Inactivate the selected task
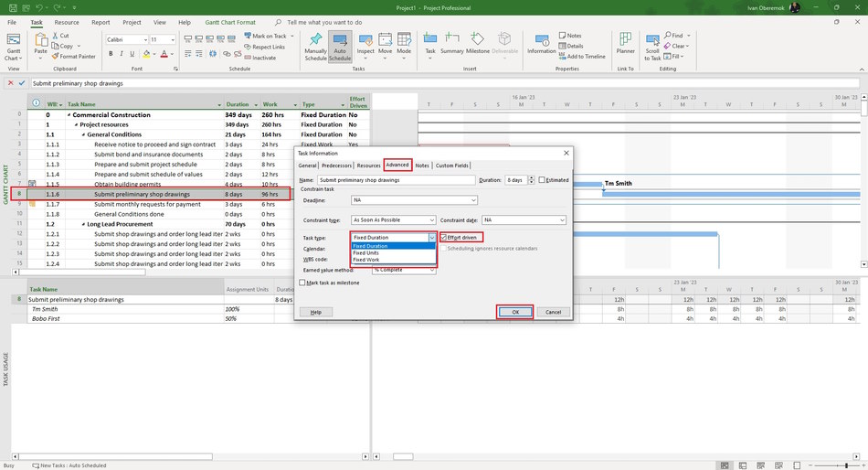This screenshot has width=868, height=470. (x=260, y=58)
